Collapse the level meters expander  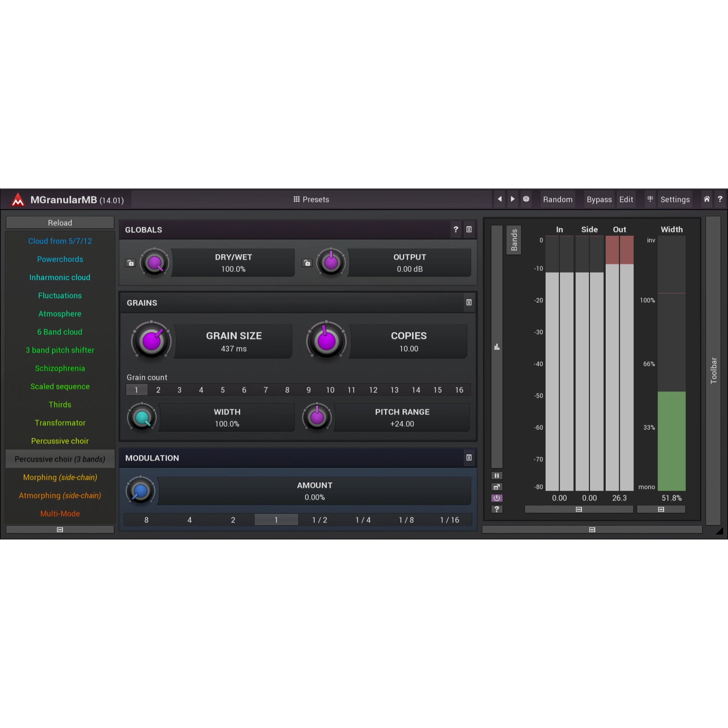[579, 510]
